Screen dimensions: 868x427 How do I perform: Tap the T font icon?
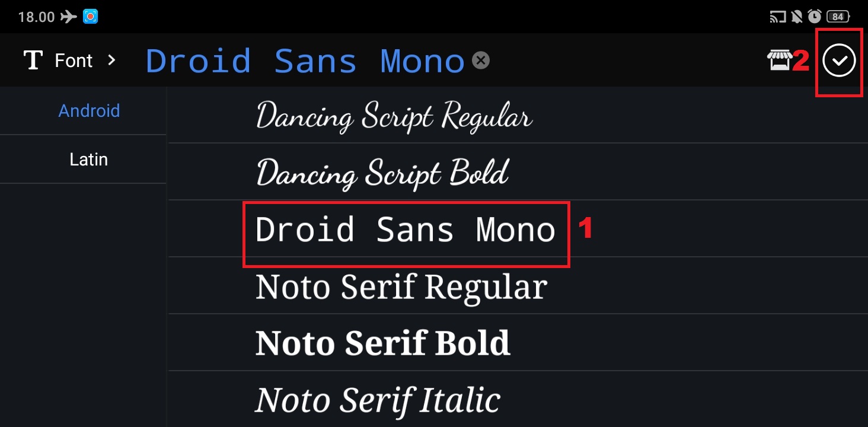pos(33,60)
